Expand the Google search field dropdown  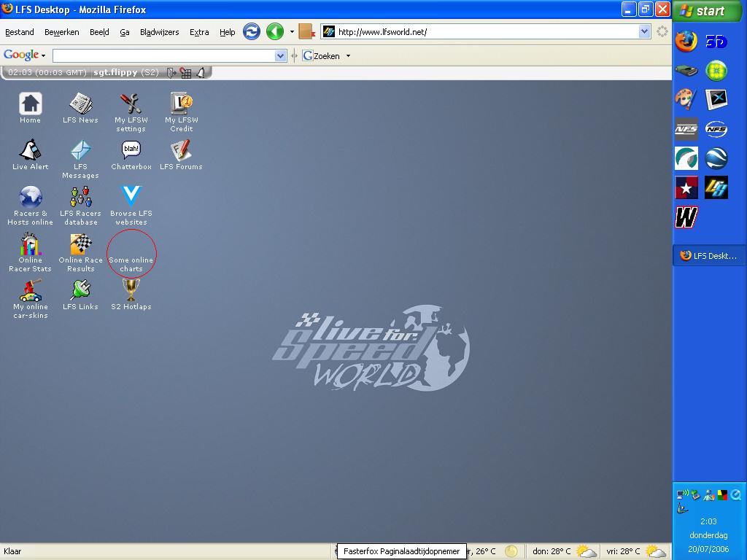[x=281, y=55]
